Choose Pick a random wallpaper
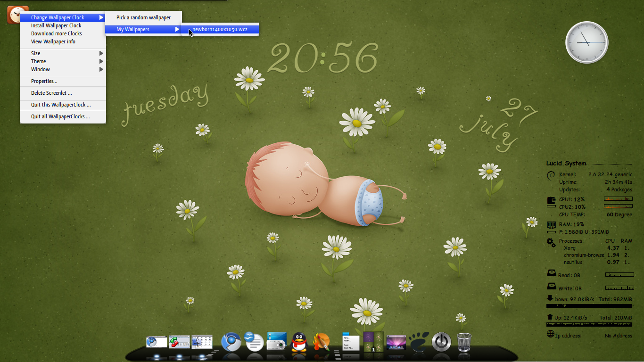Screen dimensions: 644x362 143,17
